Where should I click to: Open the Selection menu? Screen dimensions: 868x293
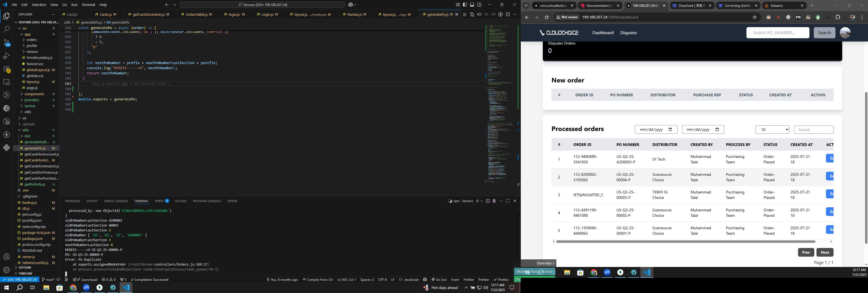39,5
